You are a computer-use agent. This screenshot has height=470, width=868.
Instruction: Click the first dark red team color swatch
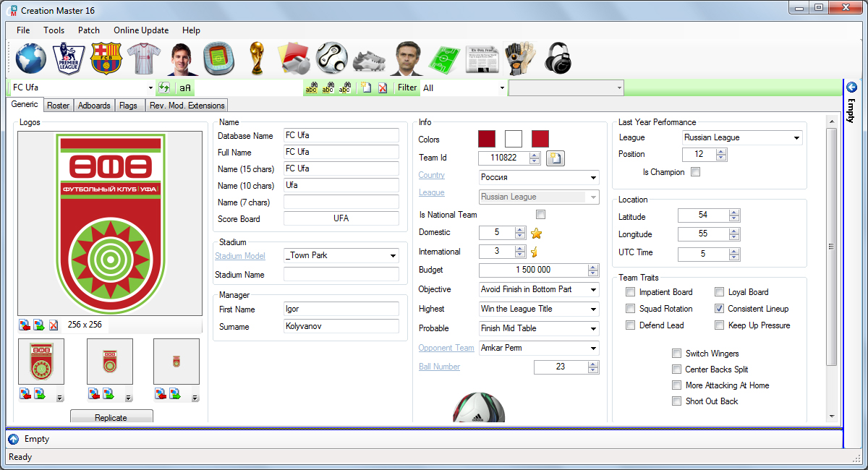click(486, 139)
